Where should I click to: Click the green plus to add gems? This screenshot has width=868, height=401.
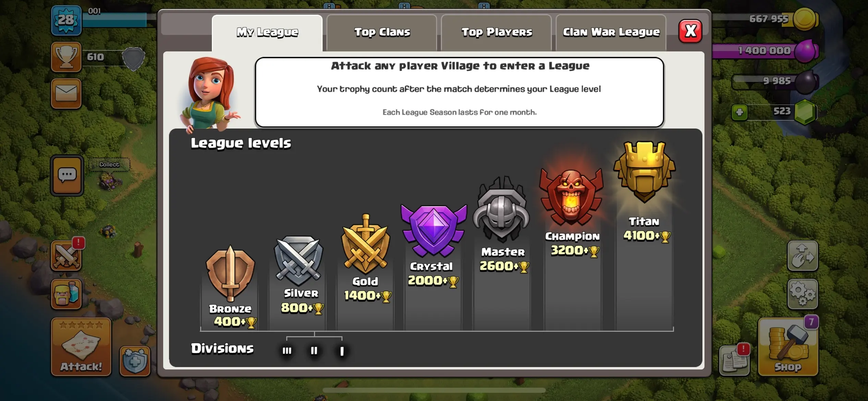click(739, 112)
